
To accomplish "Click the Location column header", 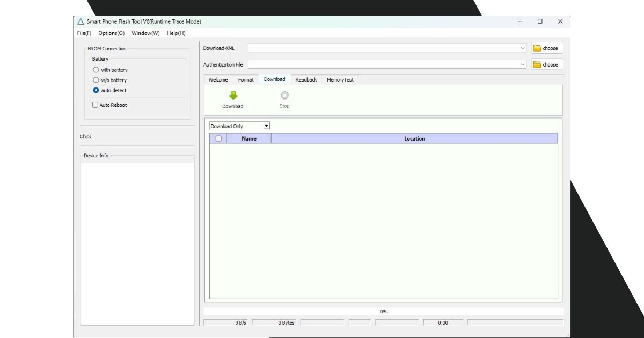I will tap(414, 138).
